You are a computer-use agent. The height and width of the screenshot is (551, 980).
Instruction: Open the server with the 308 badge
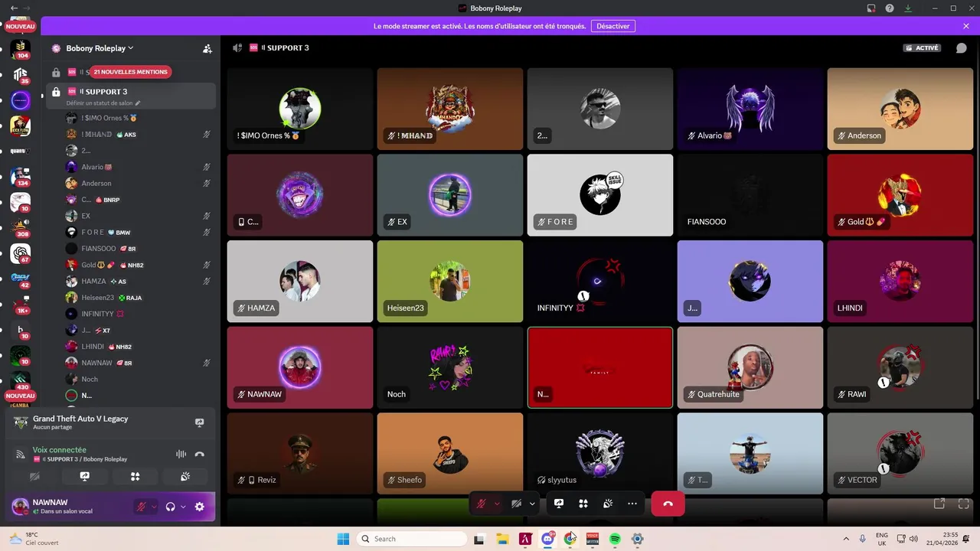21,228
